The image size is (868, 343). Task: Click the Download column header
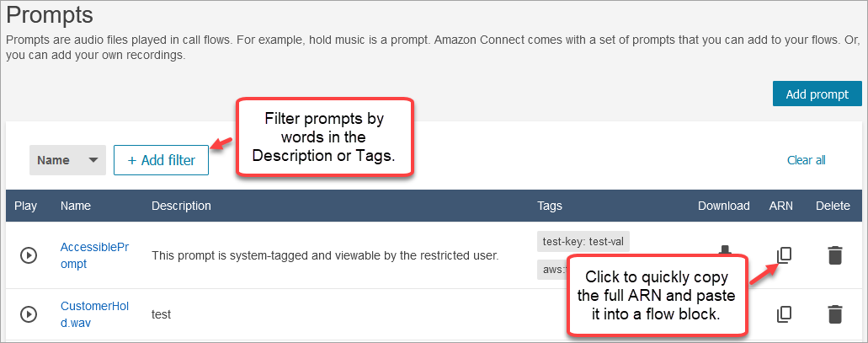coord(723,206)
